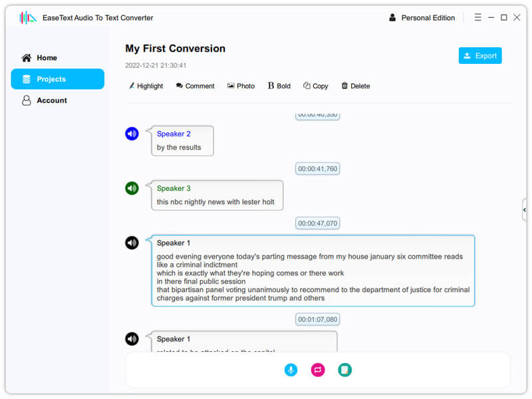Add a Comment using the toolbar
Image resolution: width=532 pixels, height=399 pixels.
[195, 86]
